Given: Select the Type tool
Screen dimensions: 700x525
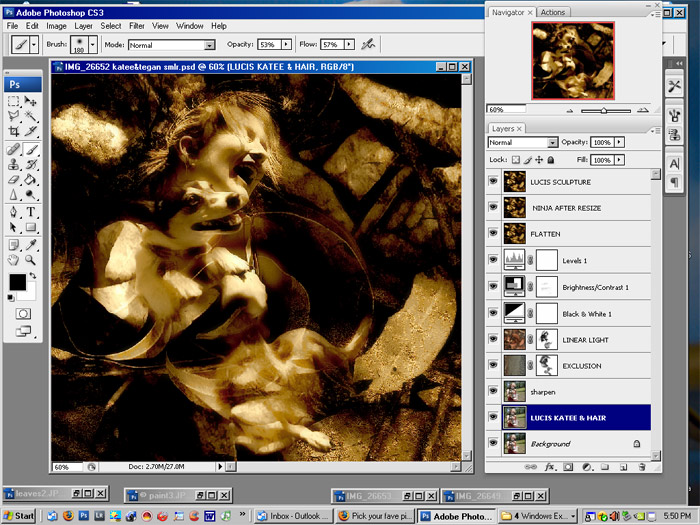Looking at the screenshot, I should click(x=30, y=212).
